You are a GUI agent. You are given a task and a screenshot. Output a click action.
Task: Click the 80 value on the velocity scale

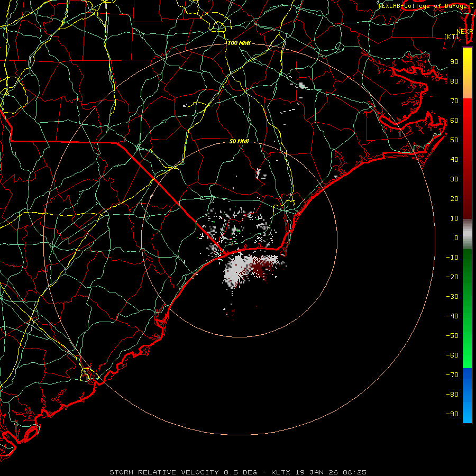pos(454,81)
